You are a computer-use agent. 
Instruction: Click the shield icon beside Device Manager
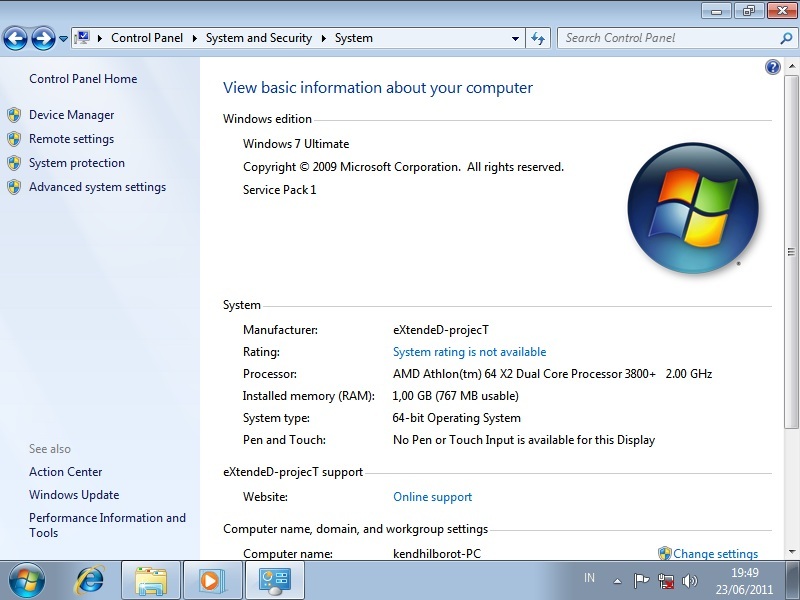pos(14,115)
